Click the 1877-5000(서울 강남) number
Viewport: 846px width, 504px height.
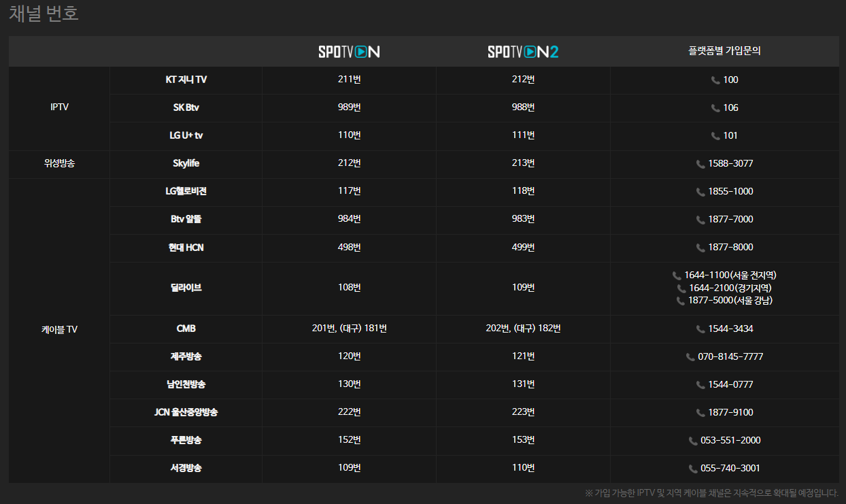click(730, 301)
